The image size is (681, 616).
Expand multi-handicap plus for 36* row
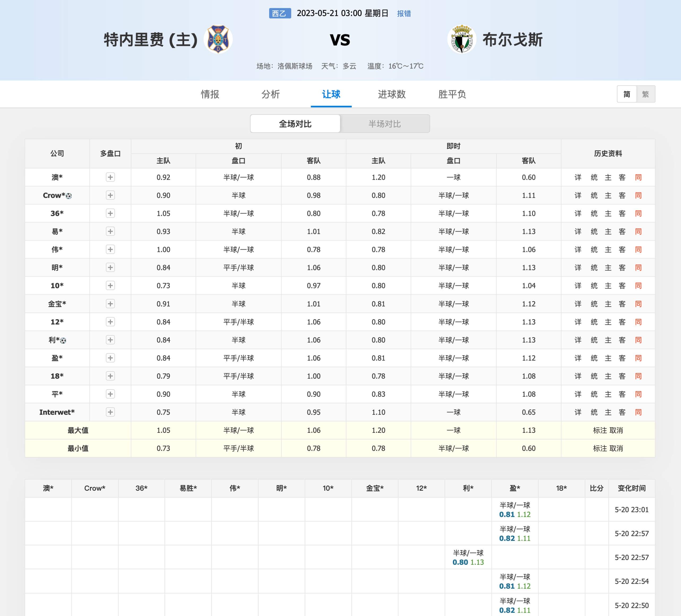[x=110, y=213]
